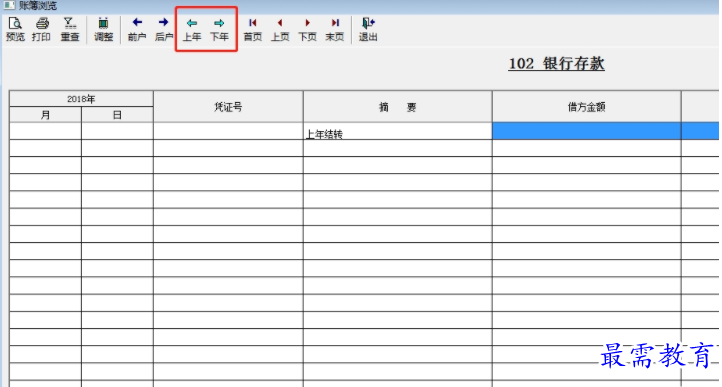Click the 借方金额 column header
This screenshot has width=722, height=387.
(587, 106)
